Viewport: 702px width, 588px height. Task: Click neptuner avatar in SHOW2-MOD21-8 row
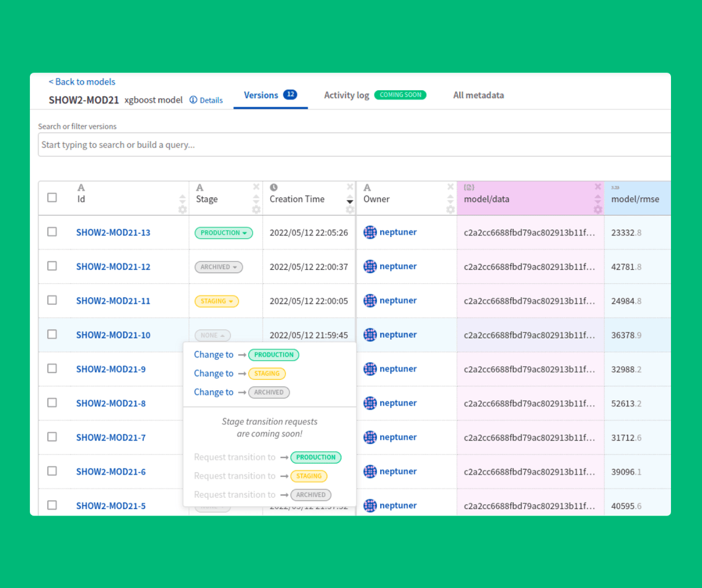pos(370,403)
